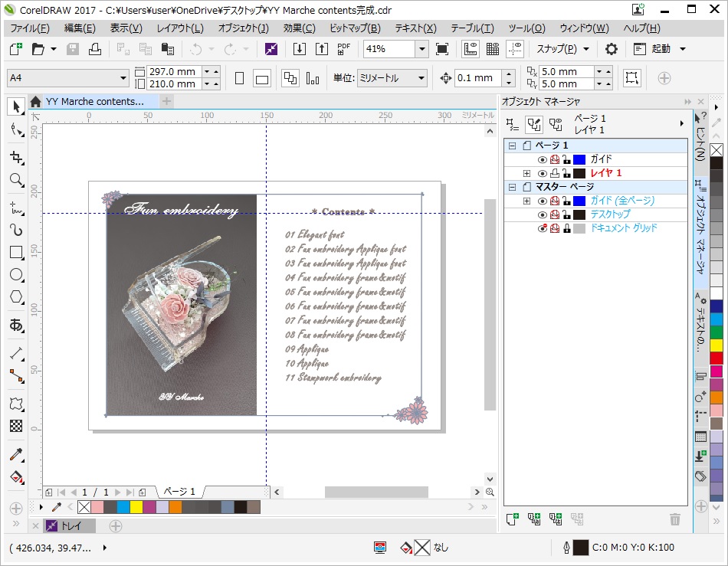Image resolution: width=728 pixels, height=566 pixels.
Task: Collapse the マスター ページ tree node
Action: coord(512,187)
